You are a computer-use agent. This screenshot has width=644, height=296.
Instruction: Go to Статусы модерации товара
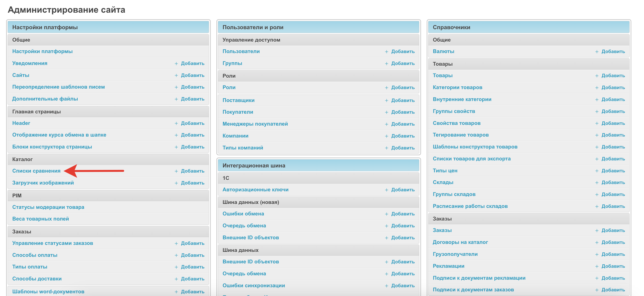[x=48, y=207]
